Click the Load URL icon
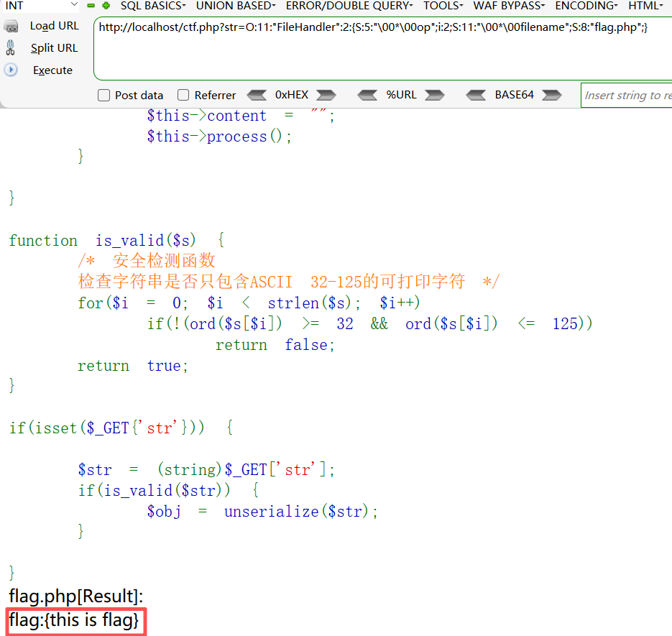This screenshot has width=672, height=636. coord(11,27)
